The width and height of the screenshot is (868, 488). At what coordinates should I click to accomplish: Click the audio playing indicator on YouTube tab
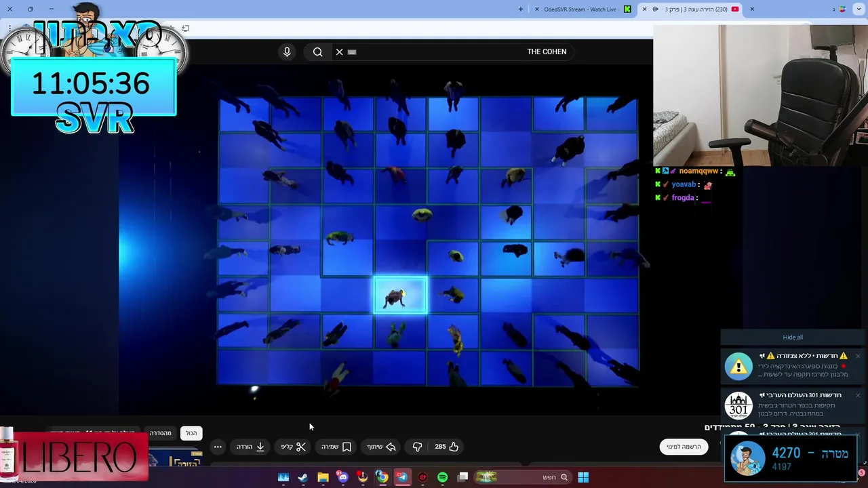coord(655,9)
